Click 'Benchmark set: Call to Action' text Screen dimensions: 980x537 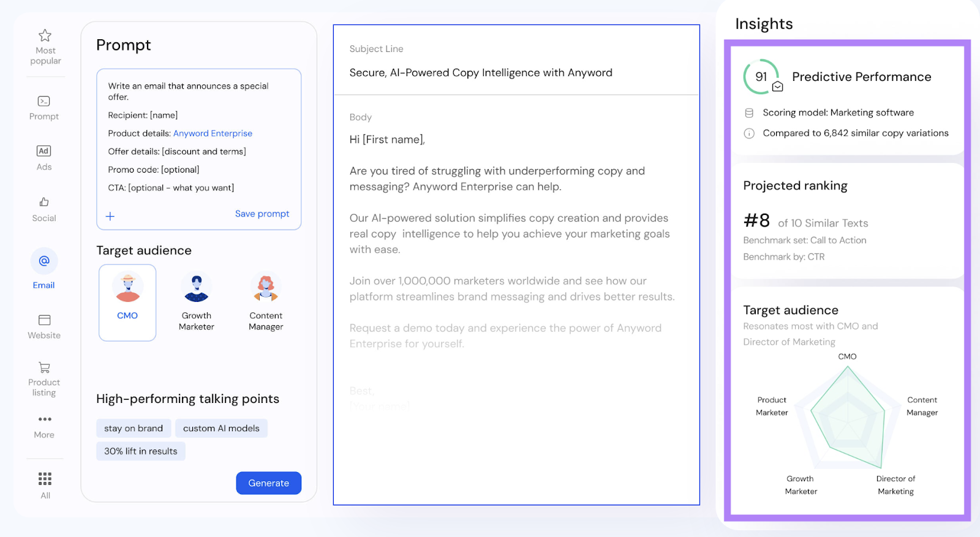pos(804,241)
